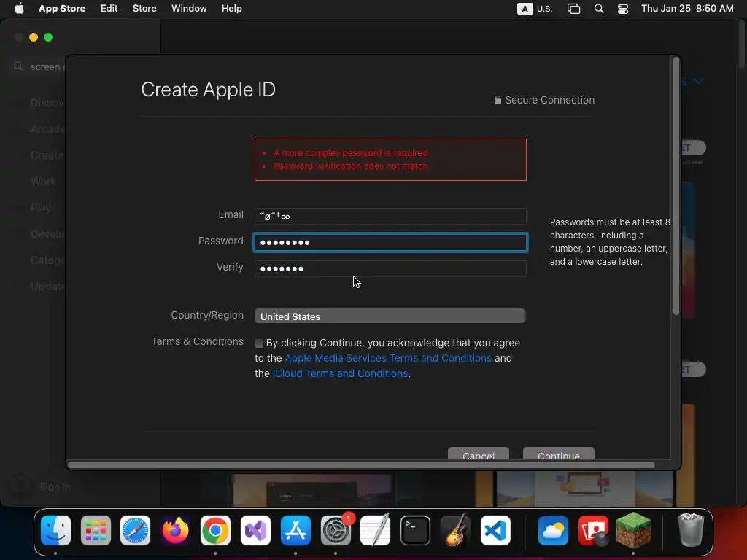Click the Email input field

coord(390,216)
